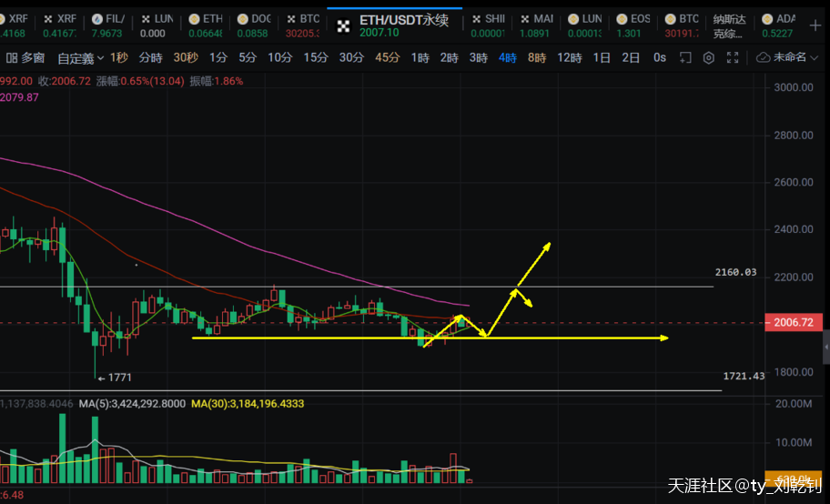Toggle the 4時 timeframe

click(507, 58)
